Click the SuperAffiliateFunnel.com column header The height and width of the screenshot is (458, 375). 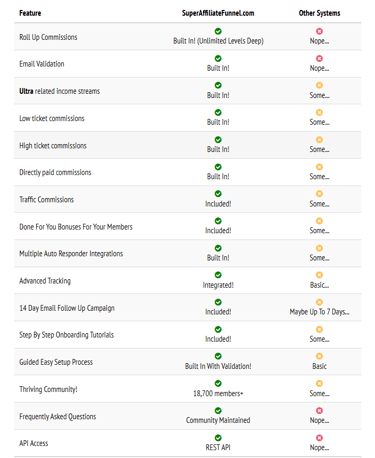[x=218, y=13]
